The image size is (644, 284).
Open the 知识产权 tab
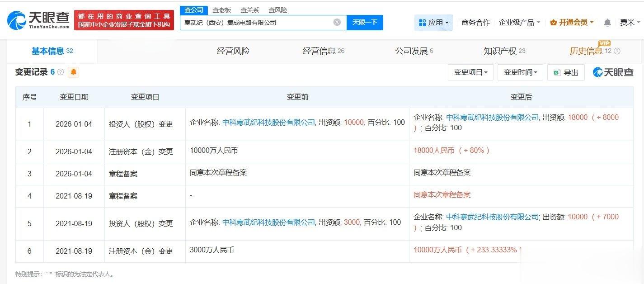click(x=504, y=51)
